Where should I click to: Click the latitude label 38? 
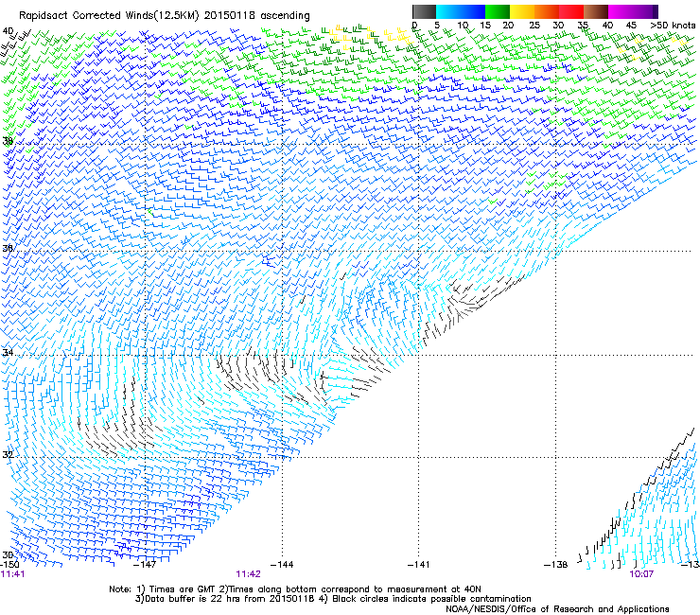pyautogui.click(x=8, y=141)
